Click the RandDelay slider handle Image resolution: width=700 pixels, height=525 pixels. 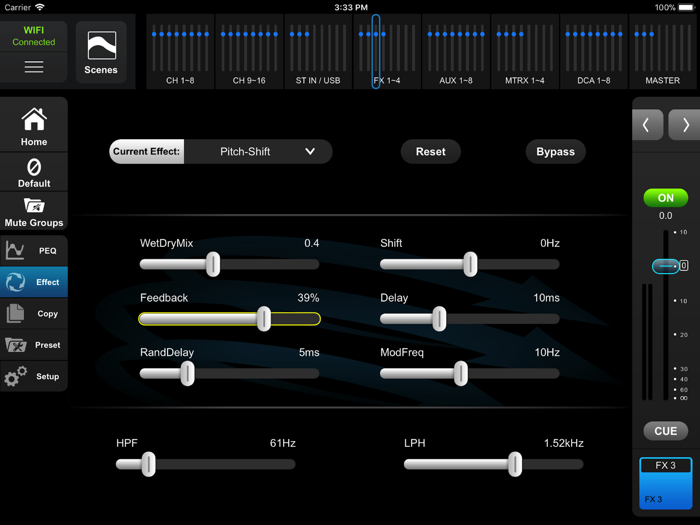tap(188, 373)
